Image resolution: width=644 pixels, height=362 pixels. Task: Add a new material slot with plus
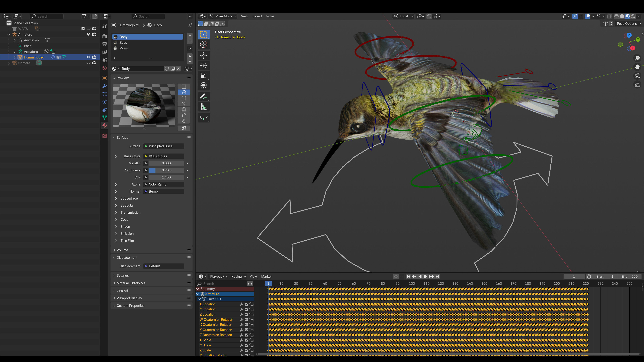[190, 35]
